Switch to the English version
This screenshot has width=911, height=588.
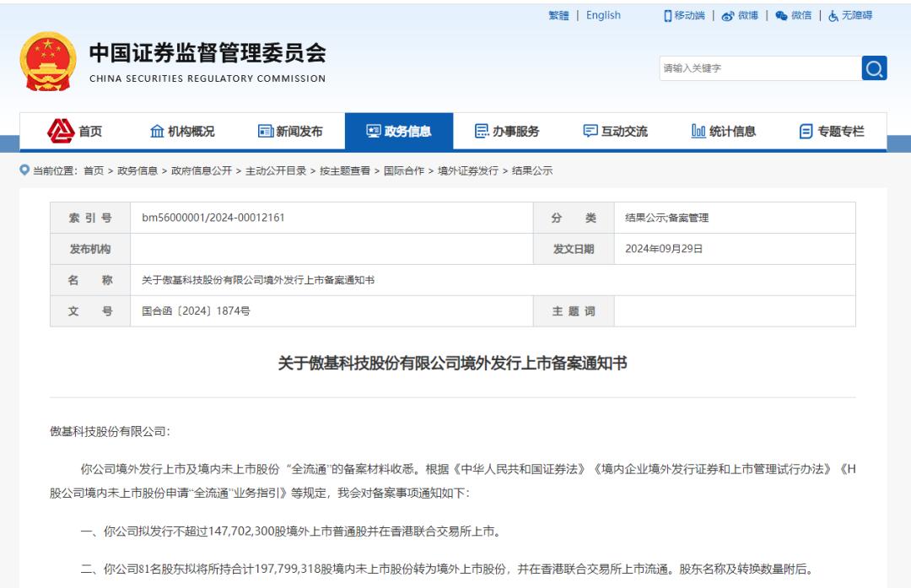pyautogui.click(x=603, y=16)
